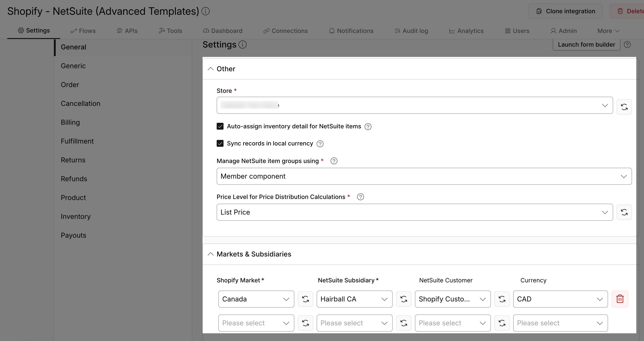Open empty row NetSuite Customer Please select dropdown

[453, 323]
